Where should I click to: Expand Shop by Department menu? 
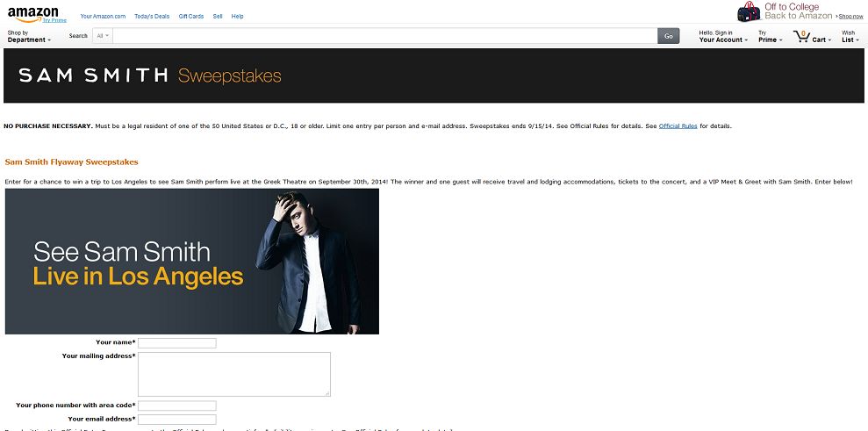click(29, 37)
